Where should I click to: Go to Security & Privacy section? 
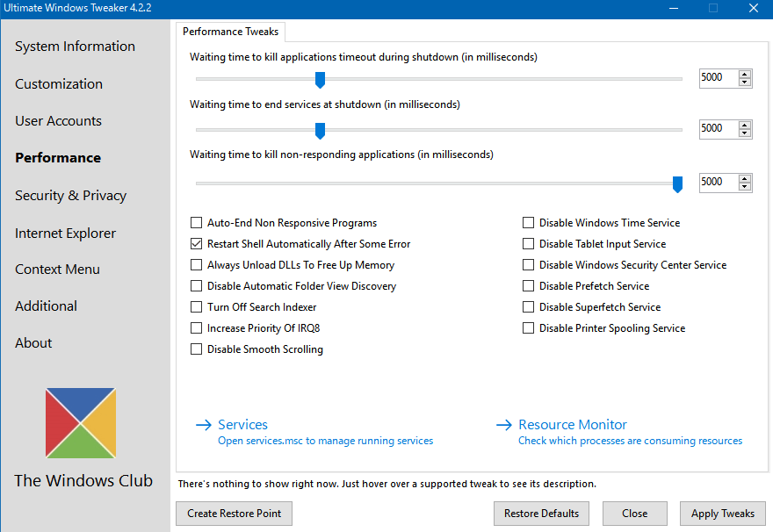pos(70,196)
